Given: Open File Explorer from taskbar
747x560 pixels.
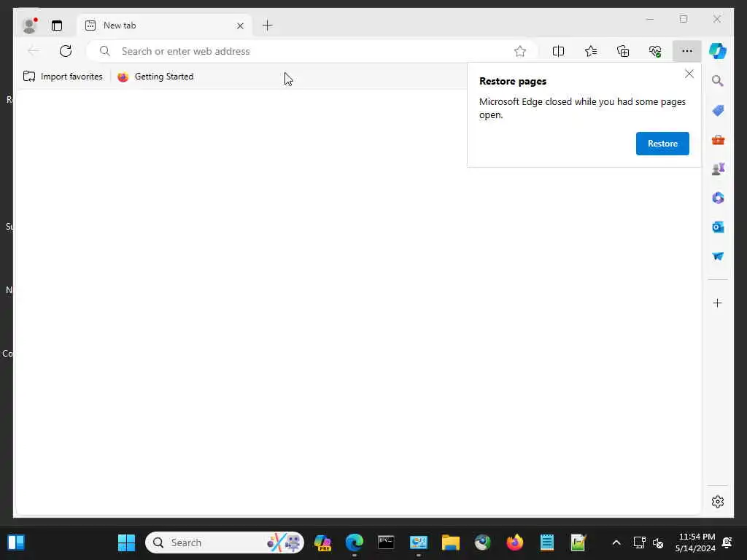Looking at the screenshot, I should click(x=450, y=542).
